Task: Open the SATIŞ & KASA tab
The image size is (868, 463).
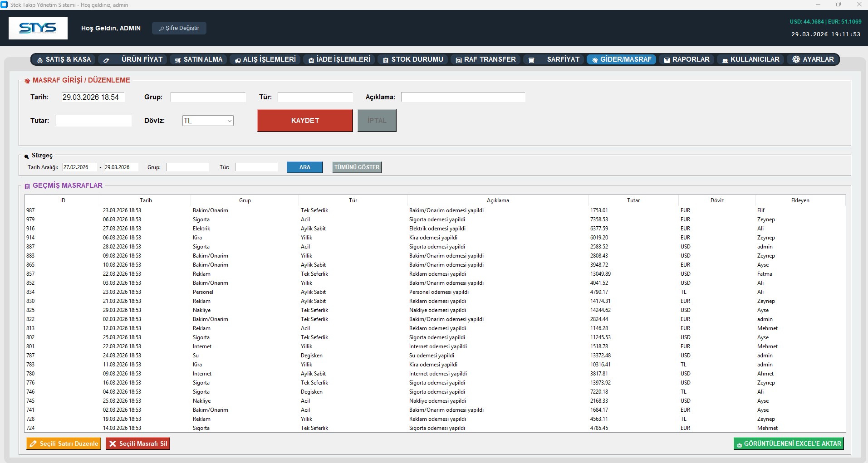Action: (x=64, y=59)
